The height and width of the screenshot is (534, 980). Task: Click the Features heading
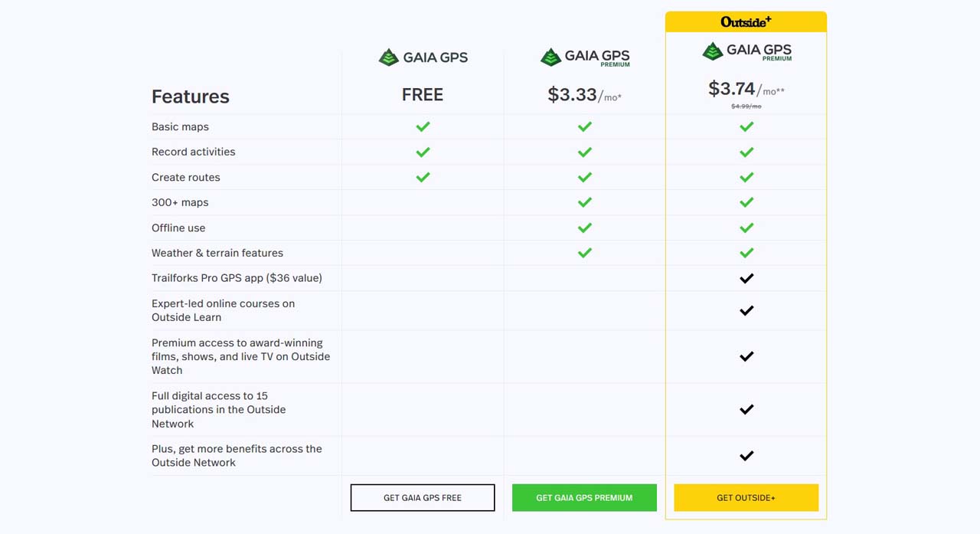[191, 97]
